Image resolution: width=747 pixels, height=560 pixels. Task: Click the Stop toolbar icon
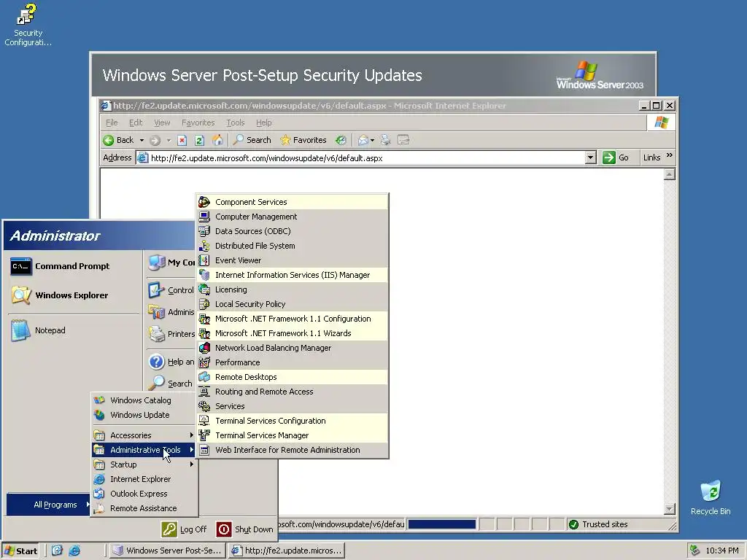tap(182, 140)
